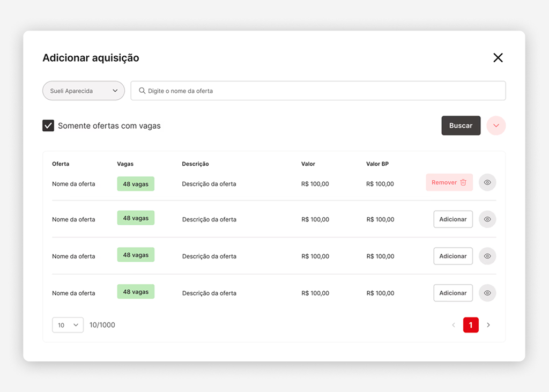Viewport: 549px width, 392px height.
Task: Click Adicionar on the fourth offer
Action: 453,293
